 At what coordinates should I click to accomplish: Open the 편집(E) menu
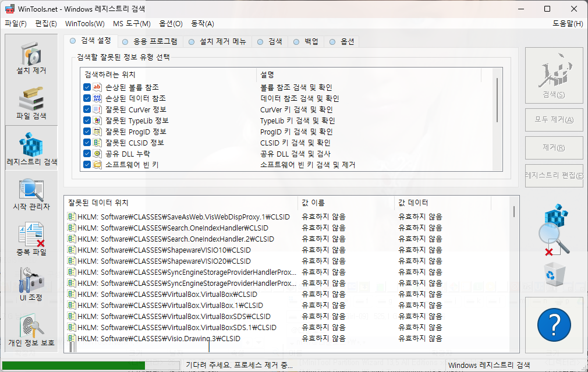pyautogui.click(x=46, y=24)
